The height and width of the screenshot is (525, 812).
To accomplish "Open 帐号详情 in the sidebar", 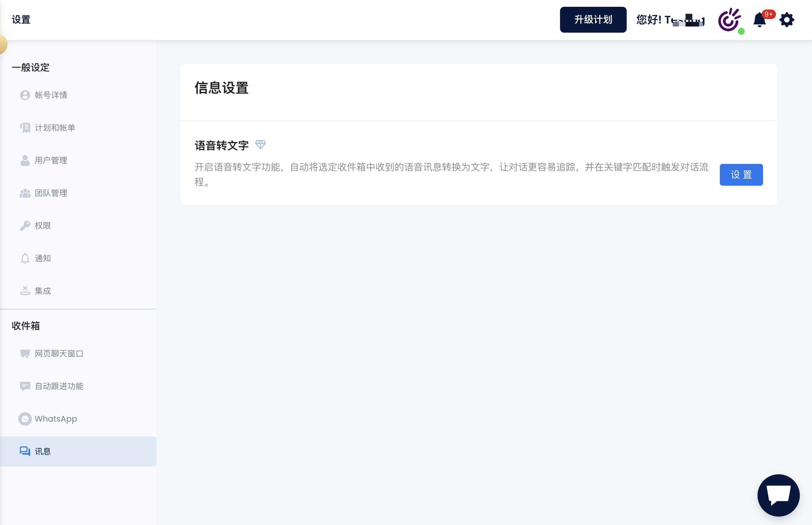I will tap(51, 95).
